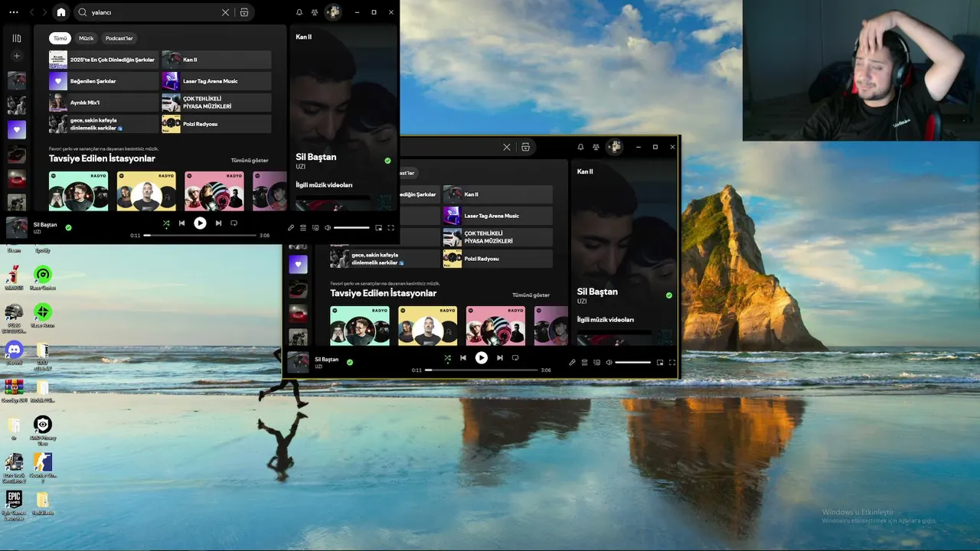
Task: Open the profile avatar menu in the second window
Action: (614, 147)
